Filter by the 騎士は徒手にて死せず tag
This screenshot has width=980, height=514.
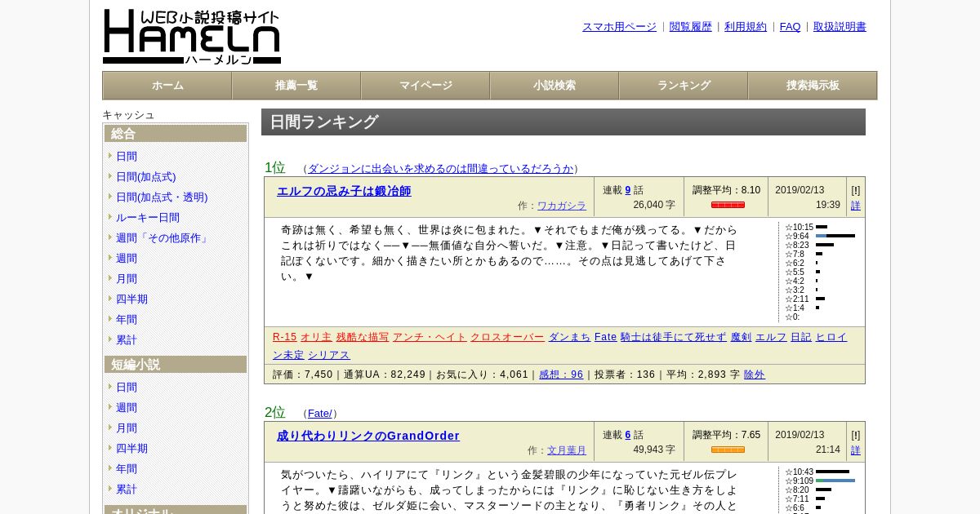(x=673, y=337)
